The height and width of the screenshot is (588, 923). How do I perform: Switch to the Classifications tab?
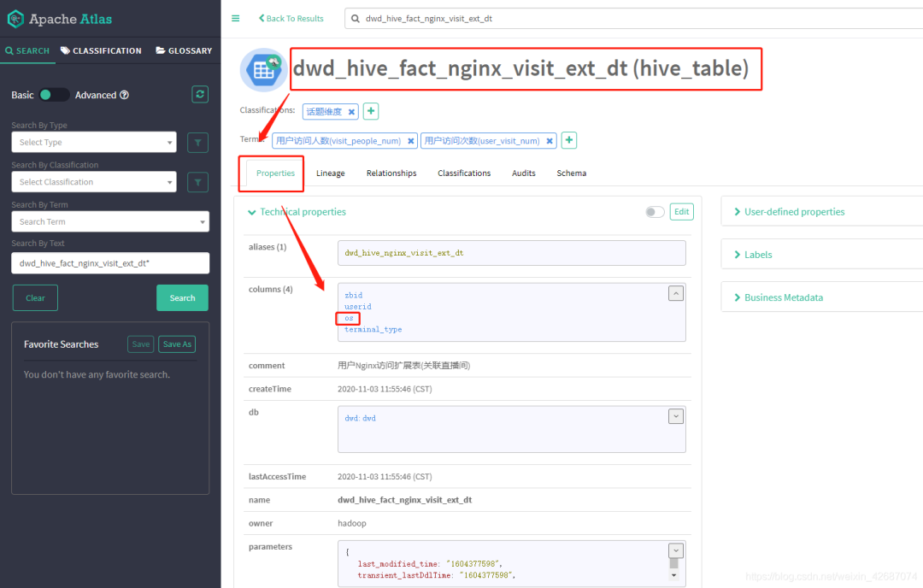coord(464,173)
